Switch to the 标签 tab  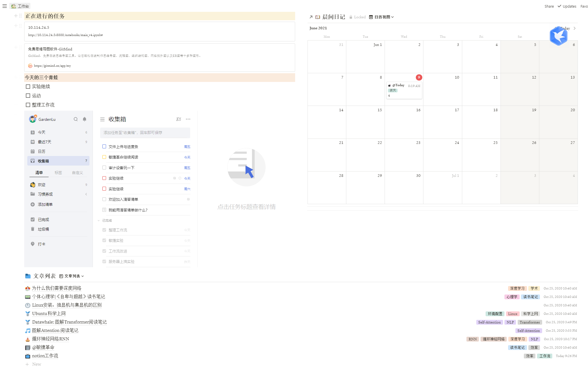point(58,173)
